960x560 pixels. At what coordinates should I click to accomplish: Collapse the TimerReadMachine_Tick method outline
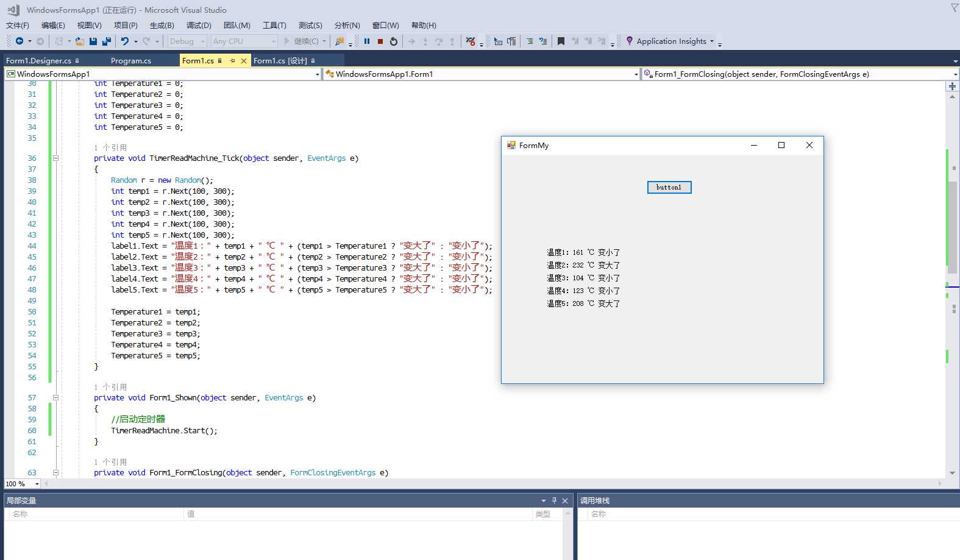point(55,158)
